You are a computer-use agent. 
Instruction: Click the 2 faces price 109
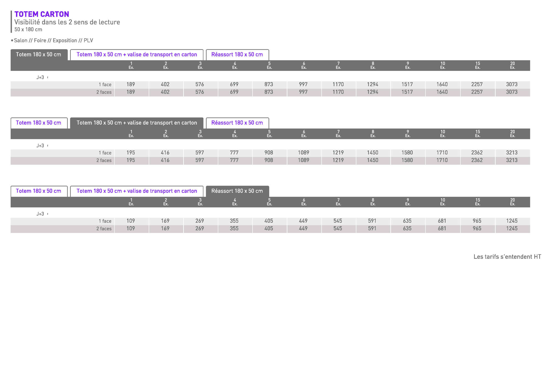(x=130, y=228)
